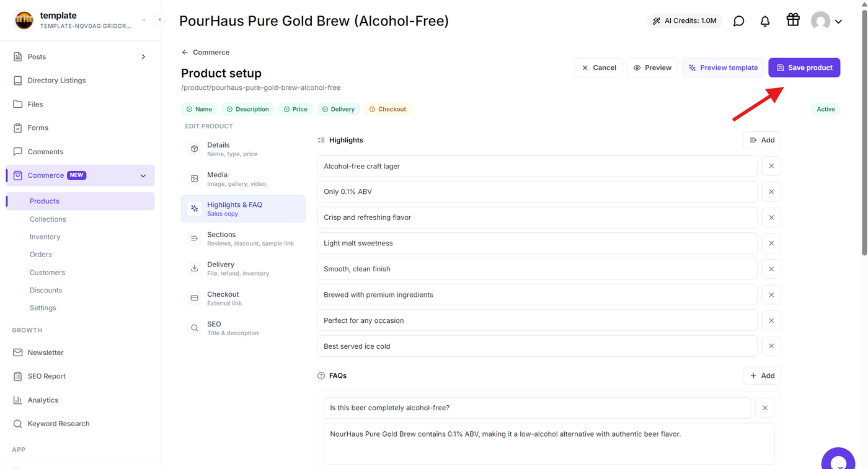Screen dimensions: 868x469
Task: Click the Active status badge
Action: pos(826,109)
